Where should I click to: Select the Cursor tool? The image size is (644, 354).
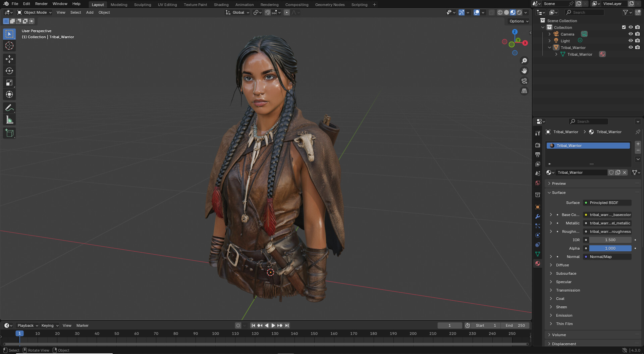pyautogui.click(x=9, y=46)
